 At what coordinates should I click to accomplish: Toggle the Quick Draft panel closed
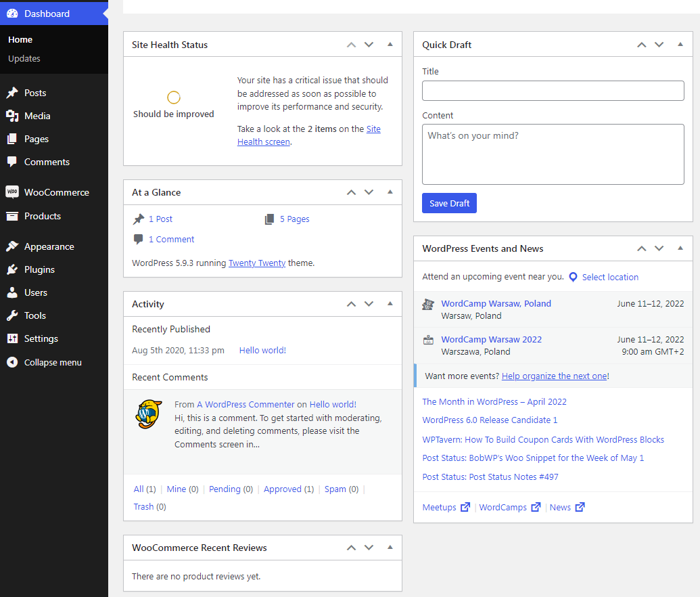680,45
